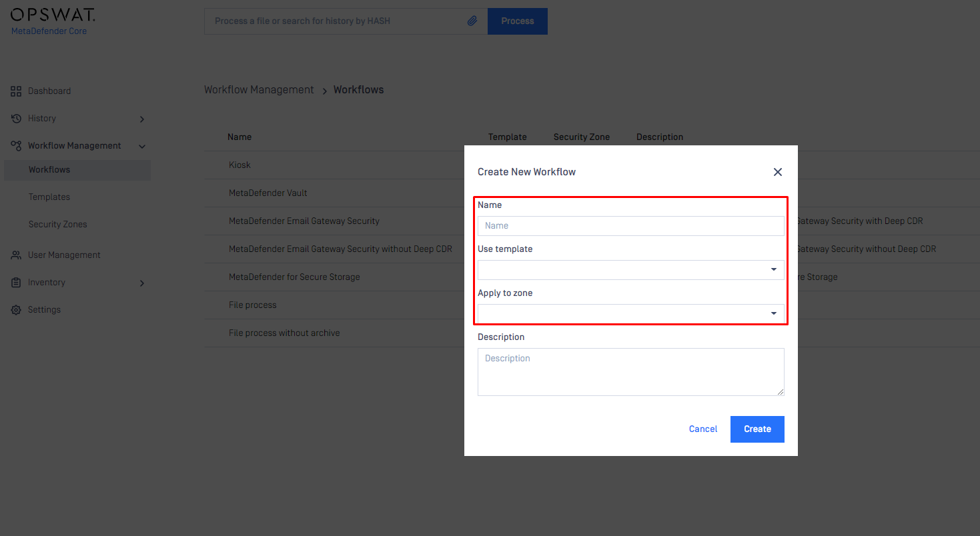Click the History clock icon
The width and height of the screenshot is (980, 536).
click(16, 119)
